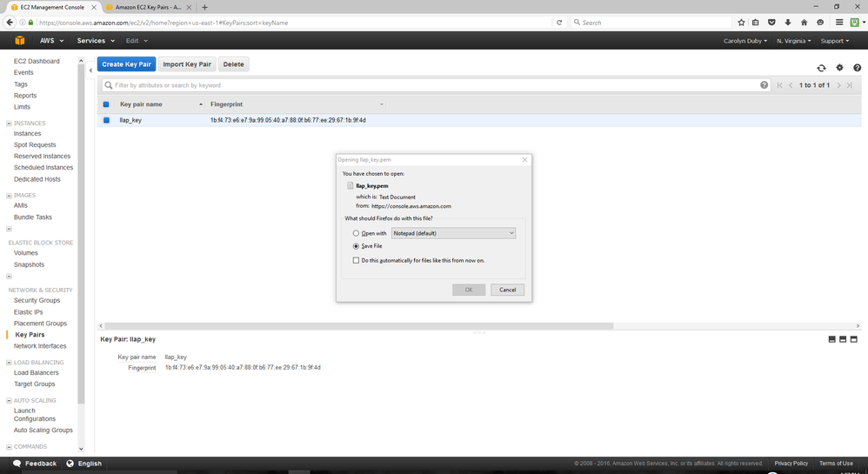868x474 pixels.
Task: Open the Firefox downloads arrow icon
Action: [x=788, y=23]
